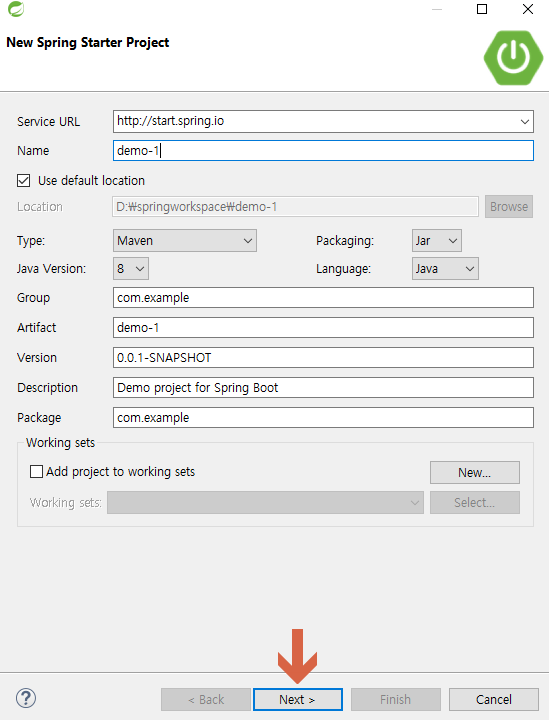
Task: Open the Type Maven dropdown
Action: click(x=185, y=241)
